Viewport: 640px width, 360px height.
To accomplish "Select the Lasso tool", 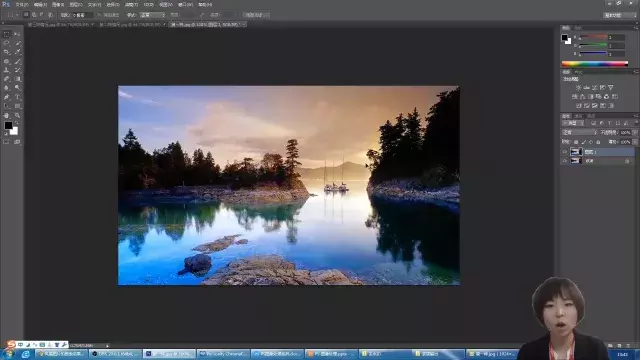I will click(x=7, y=43).
